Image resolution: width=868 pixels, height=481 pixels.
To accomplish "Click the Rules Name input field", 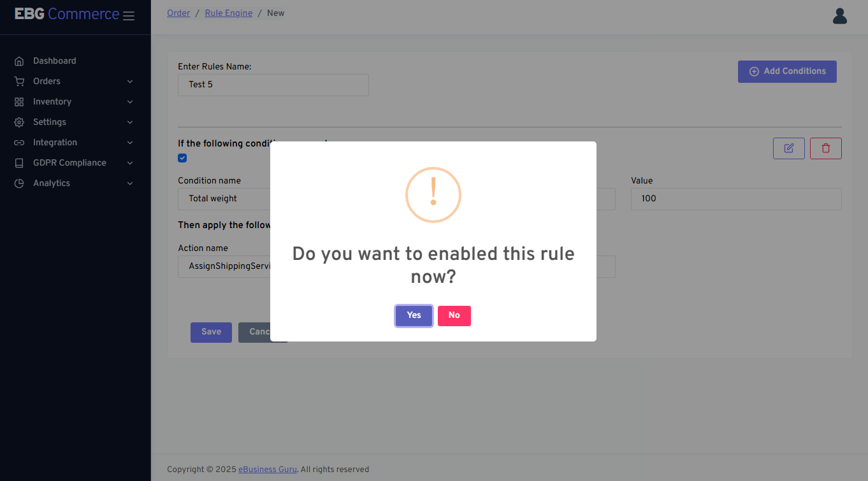I will click(x=273, y=85).
